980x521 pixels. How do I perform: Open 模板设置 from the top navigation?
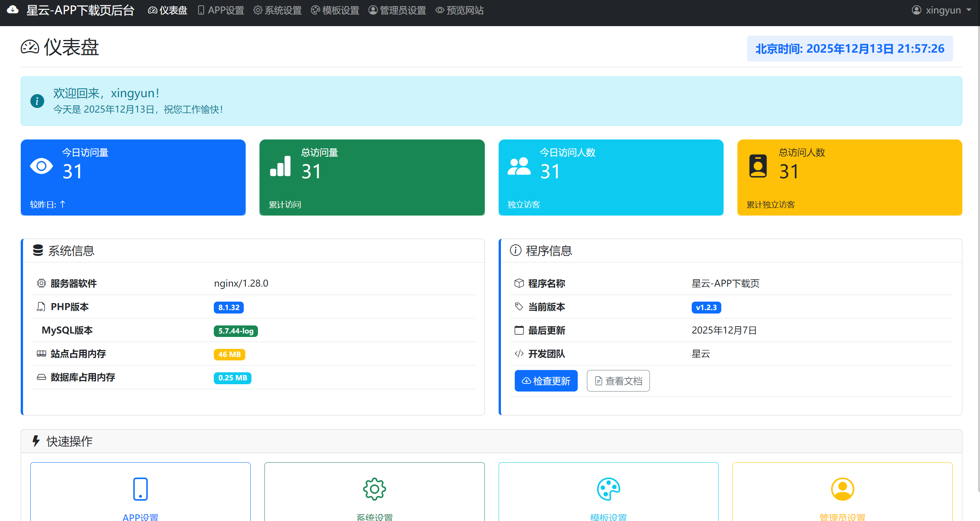tap(334, 10)
